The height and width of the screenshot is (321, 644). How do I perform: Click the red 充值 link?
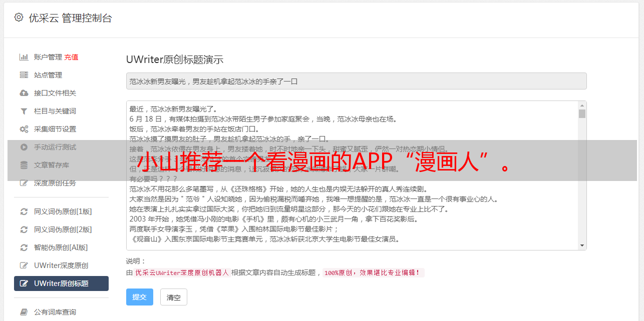point(71,57)
